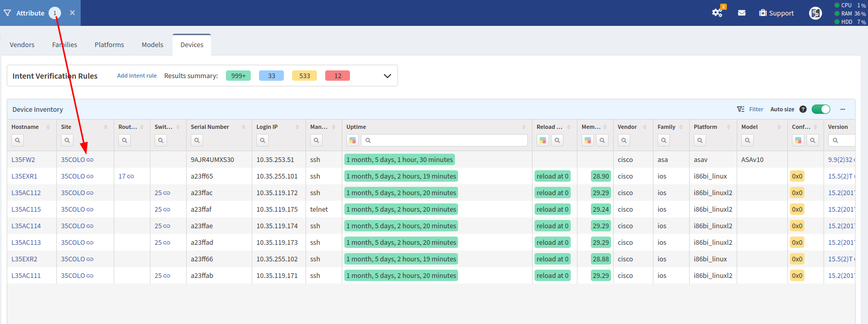Close the Attribute filter tab
The image size is (868, 324).
click(x=72, y=13)
